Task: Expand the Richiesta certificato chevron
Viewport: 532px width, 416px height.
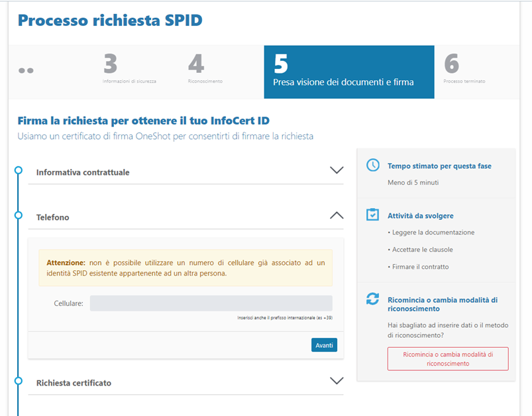Action: [337, 380]
